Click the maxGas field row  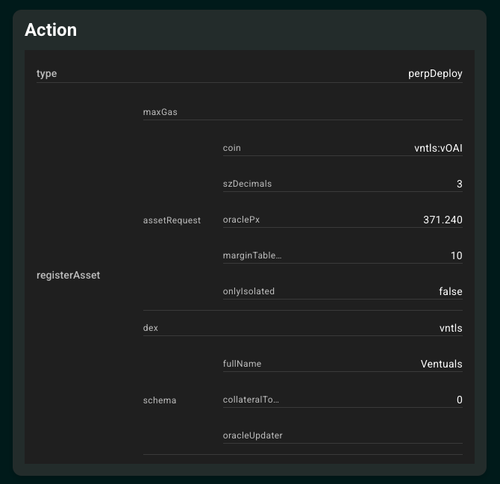point(303,112)
